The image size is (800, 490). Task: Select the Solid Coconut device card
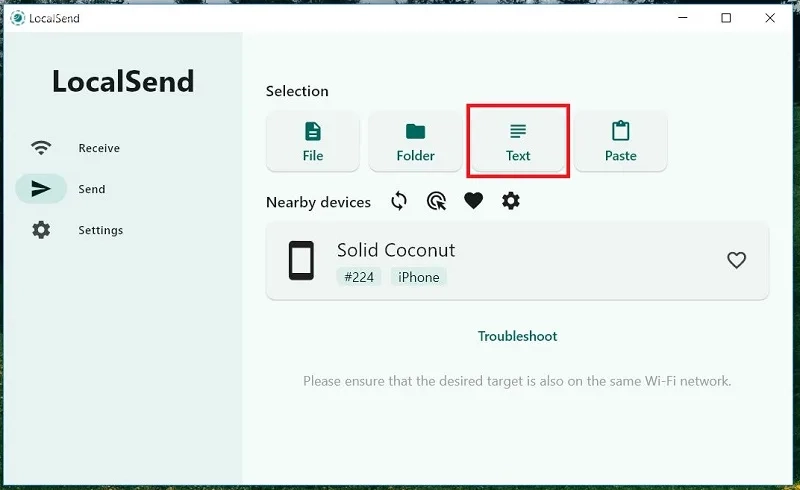point(517,261)
